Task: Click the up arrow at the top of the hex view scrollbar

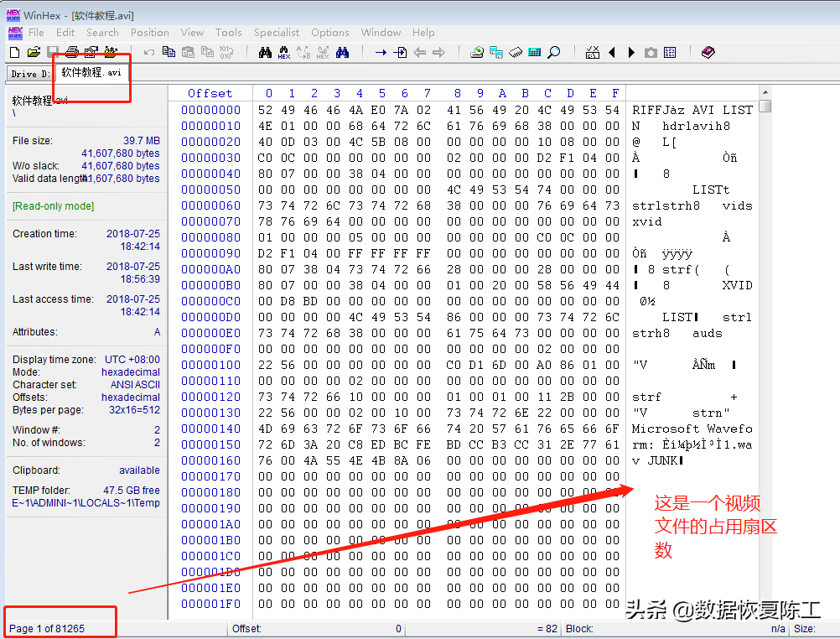Action: (765, 92)
